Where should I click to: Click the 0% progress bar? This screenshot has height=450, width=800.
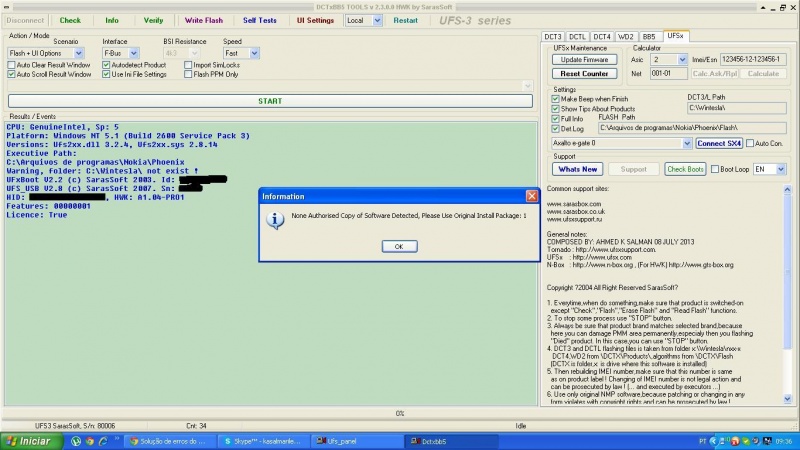coord(399,413)
